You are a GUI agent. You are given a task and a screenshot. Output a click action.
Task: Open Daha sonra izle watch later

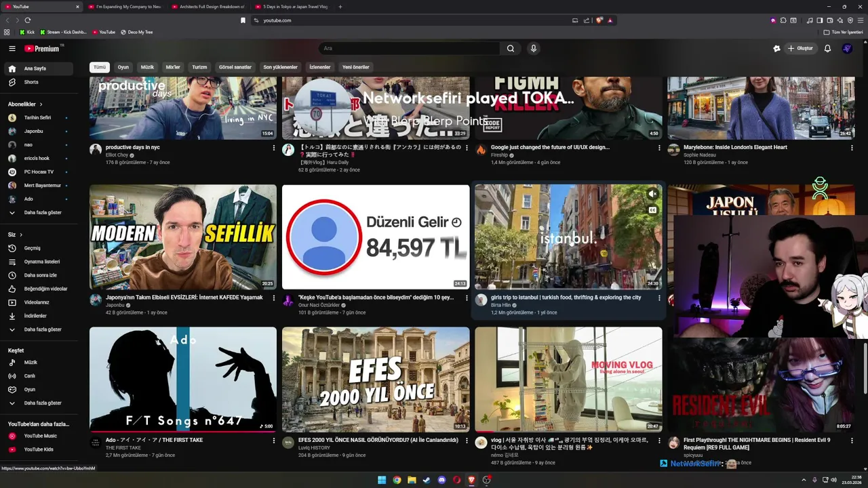click(39, 275)
